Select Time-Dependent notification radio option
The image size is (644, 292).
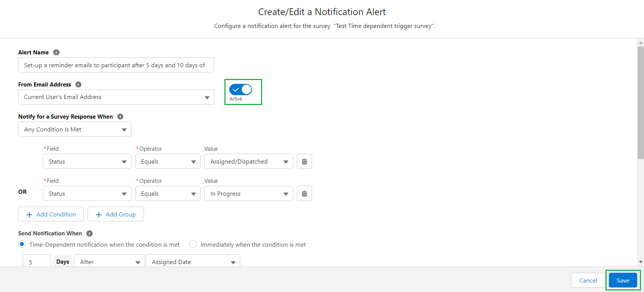pos(22,244)
